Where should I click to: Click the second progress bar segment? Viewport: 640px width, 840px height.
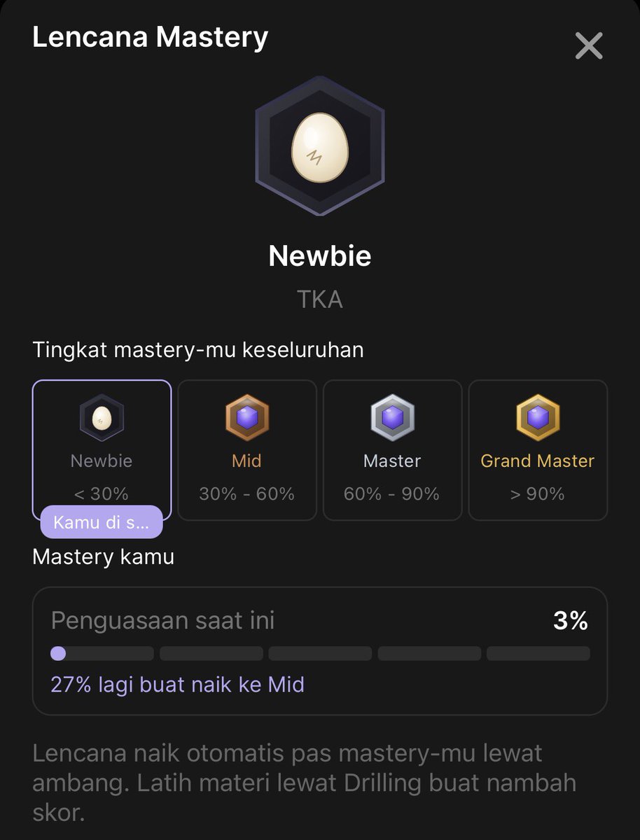pyautogui.click(x=211, y=653)
